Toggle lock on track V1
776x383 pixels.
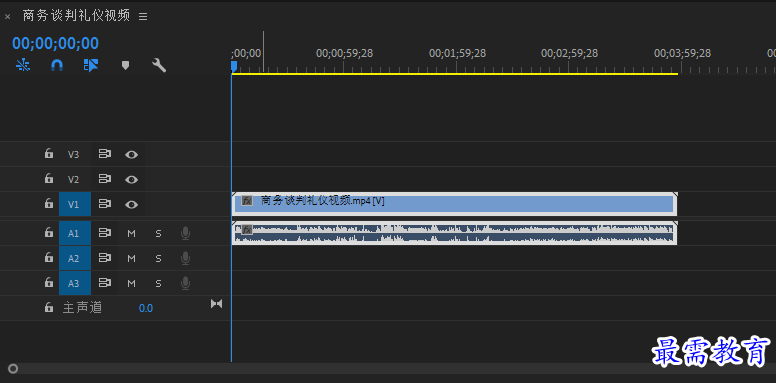click(x=48, y=203)
